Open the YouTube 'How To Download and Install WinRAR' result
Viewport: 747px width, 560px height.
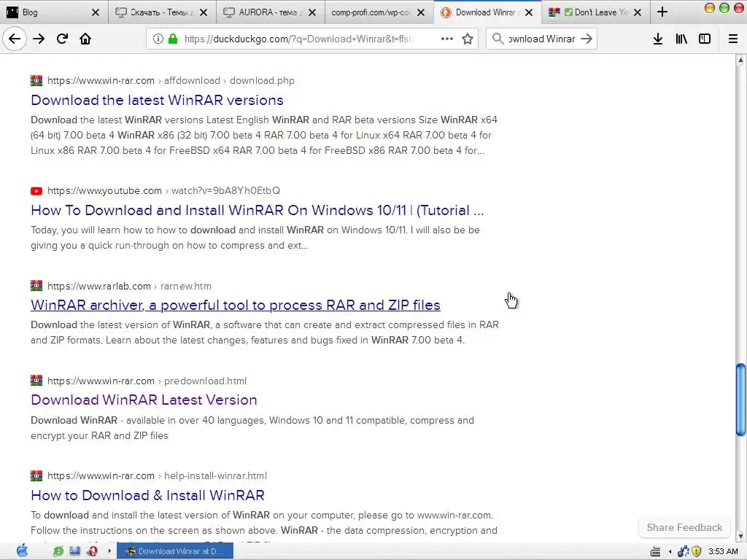[258, 210]
